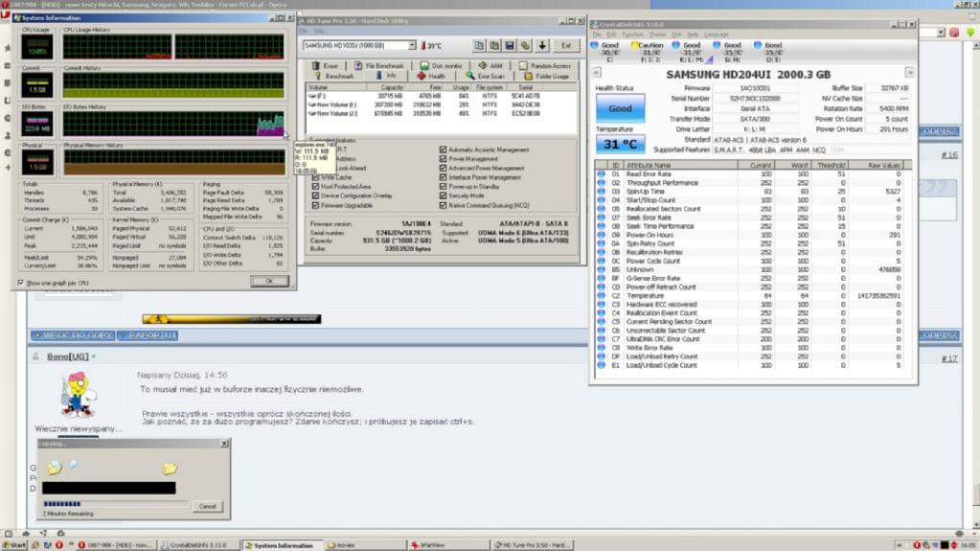Click the save icon in HD Tune toolbar
The width and height of the screenshot is (980, 551).
511,45
